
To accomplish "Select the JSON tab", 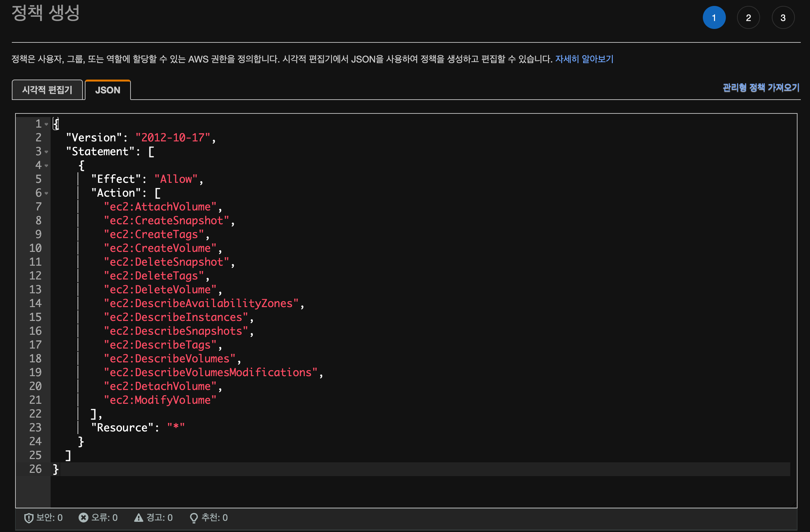I will point(107,90).
